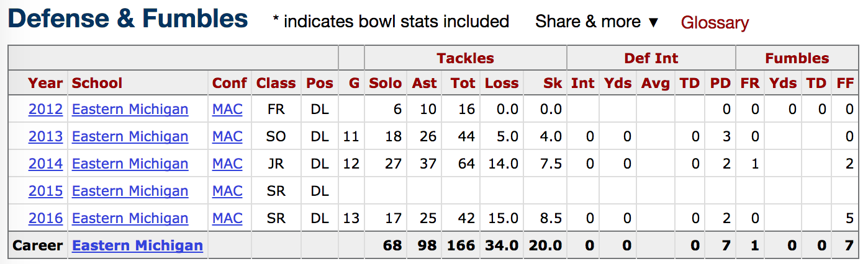This screenshot has height=264, width=868.
Task: Sort by Class column header
Action: point(276,83)
